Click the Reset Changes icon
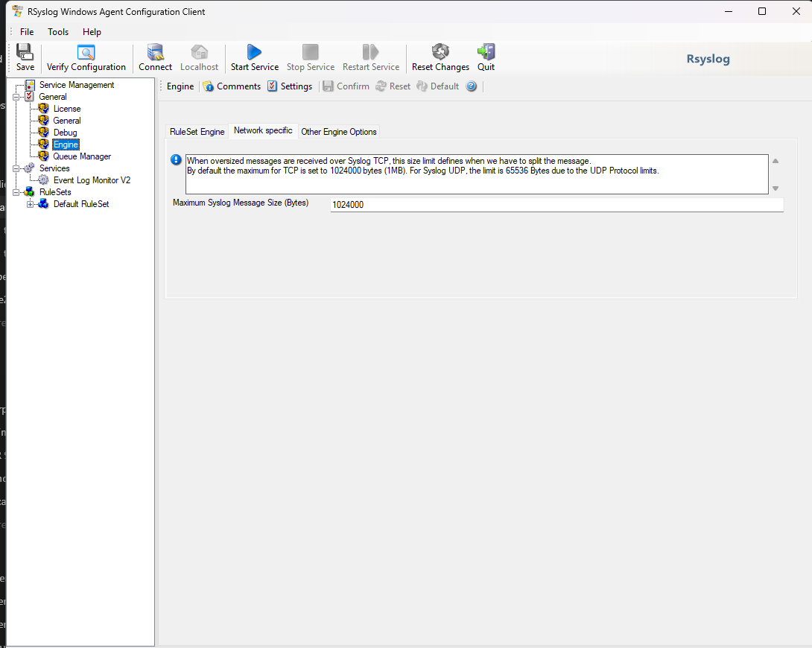The width and height of the screenshot is (812, 648). tap(440, 51)
